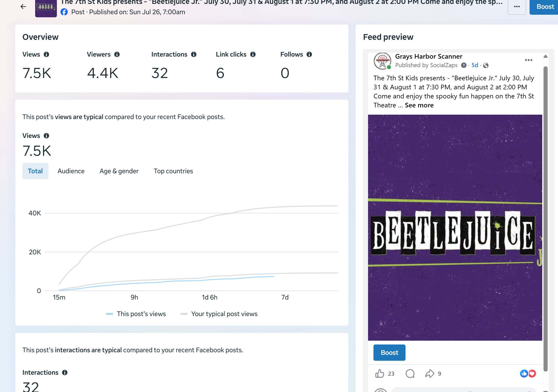
Task: Click the Facebook logo icon near Post label
Action: [64, 12]
